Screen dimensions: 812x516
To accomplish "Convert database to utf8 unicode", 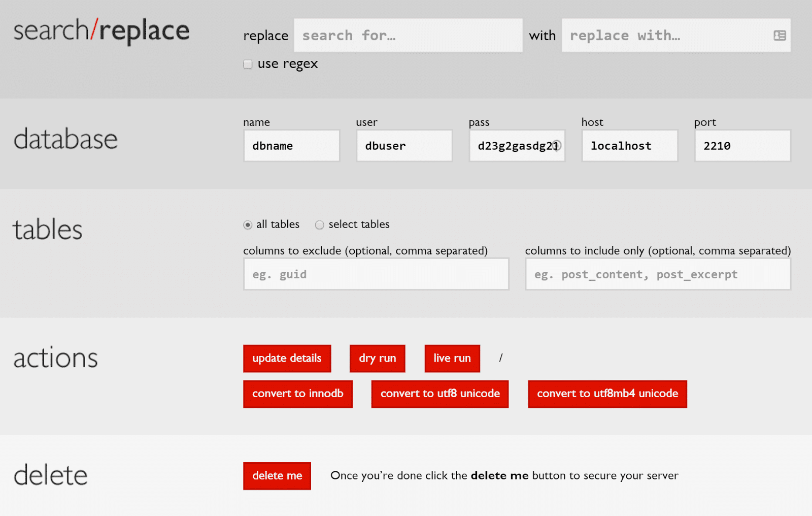I will coord(439,394).
